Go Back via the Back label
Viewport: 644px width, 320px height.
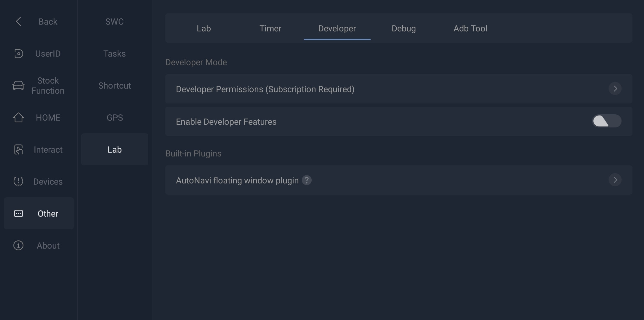click(48, 22)
